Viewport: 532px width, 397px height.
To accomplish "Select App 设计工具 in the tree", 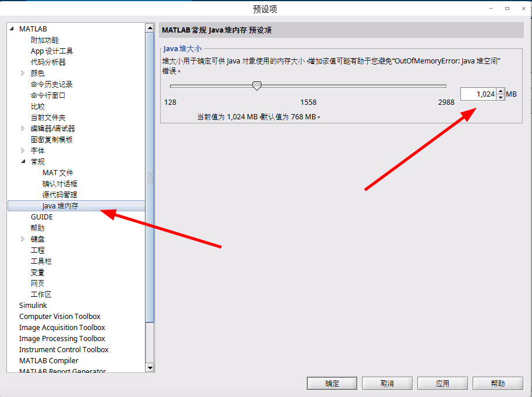I will coord(52,51).
